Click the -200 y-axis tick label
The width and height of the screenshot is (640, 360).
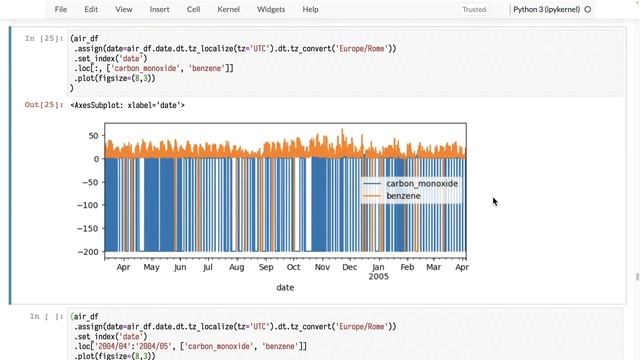pos(88,252)
